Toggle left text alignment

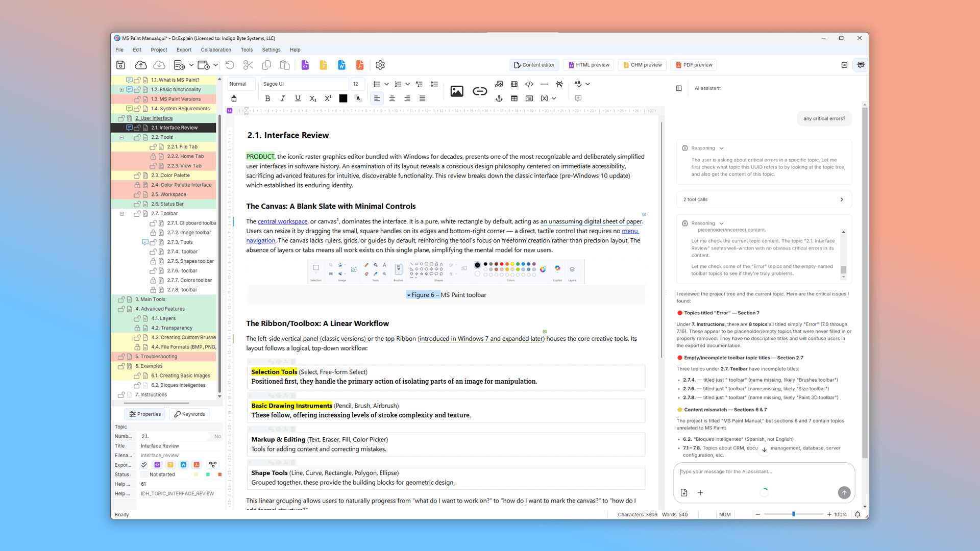tap(377, 98)
